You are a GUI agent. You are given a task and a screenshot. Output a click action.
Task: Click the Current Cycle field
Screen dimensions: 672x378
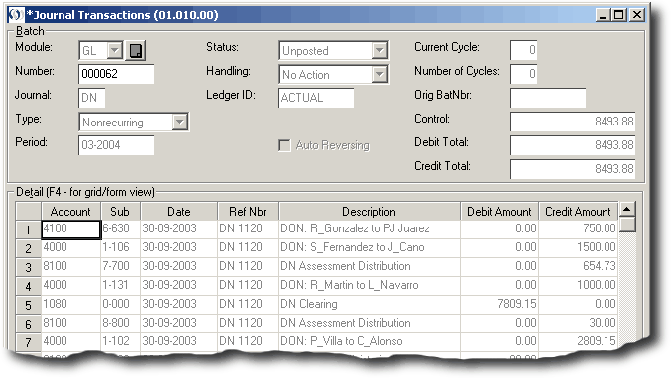pos(523,50)
